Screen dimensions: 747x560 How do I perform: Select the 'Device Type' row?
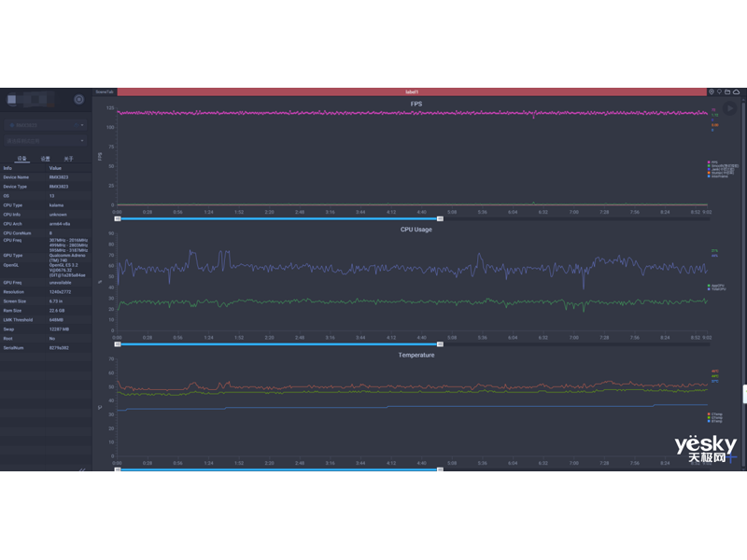point(46,187)
